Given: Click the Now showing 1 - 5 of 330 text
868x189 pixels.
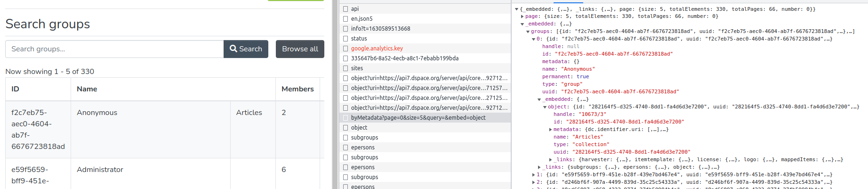Looking at the screenshot, I should [x=50, y=72].
